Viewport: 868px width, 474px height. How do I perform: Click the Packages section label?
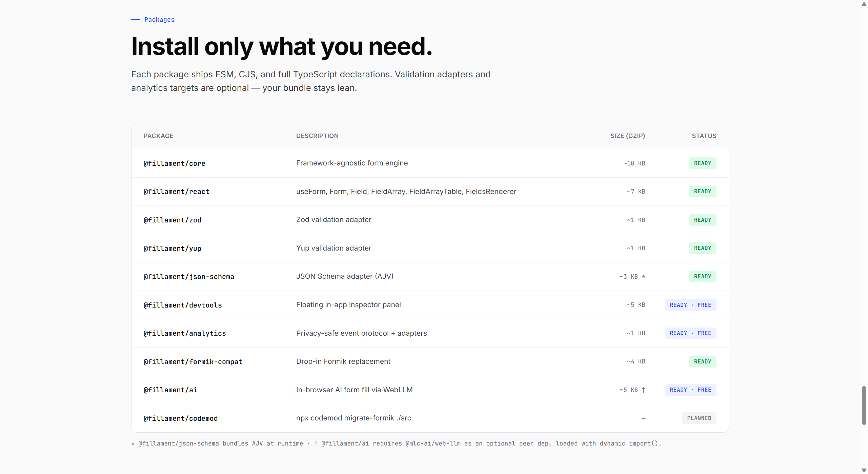(x=159, y=20)
